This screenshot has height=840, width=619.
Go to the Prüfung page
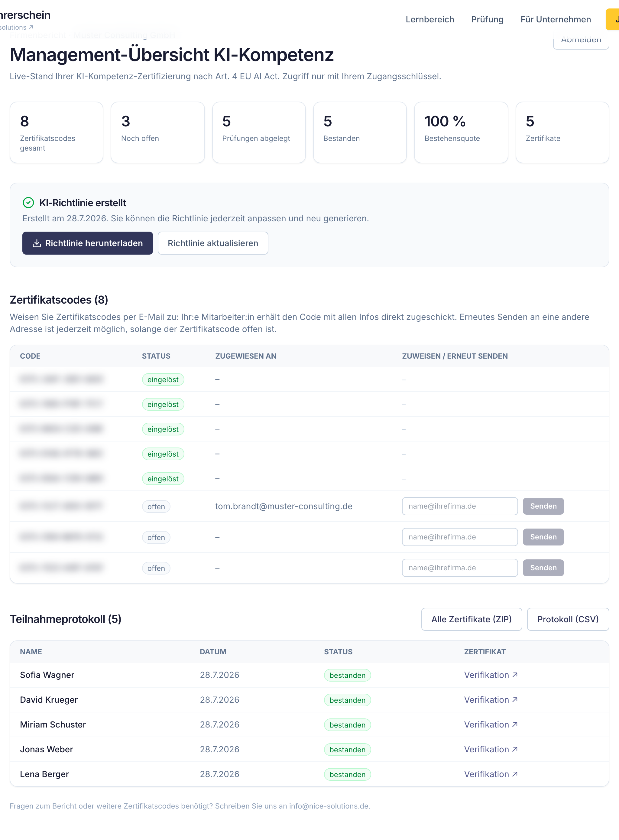coord(487,19)
